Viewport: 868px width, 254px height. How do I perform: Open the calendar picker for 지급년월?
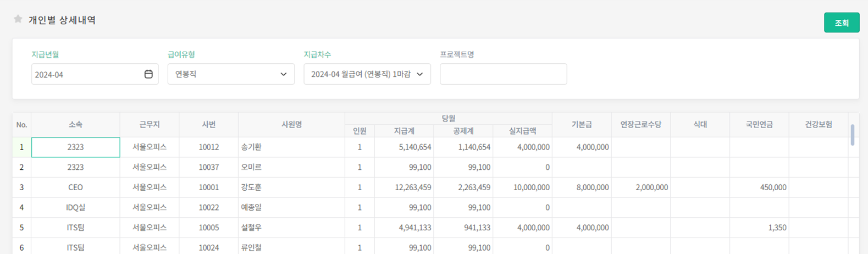(x=148, y=74)
